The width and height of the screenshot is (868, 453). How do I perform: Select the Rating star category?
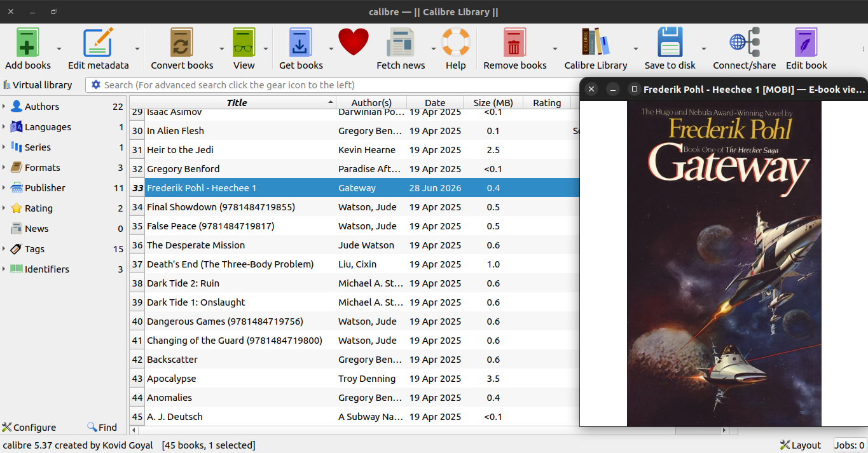(38, 208)
